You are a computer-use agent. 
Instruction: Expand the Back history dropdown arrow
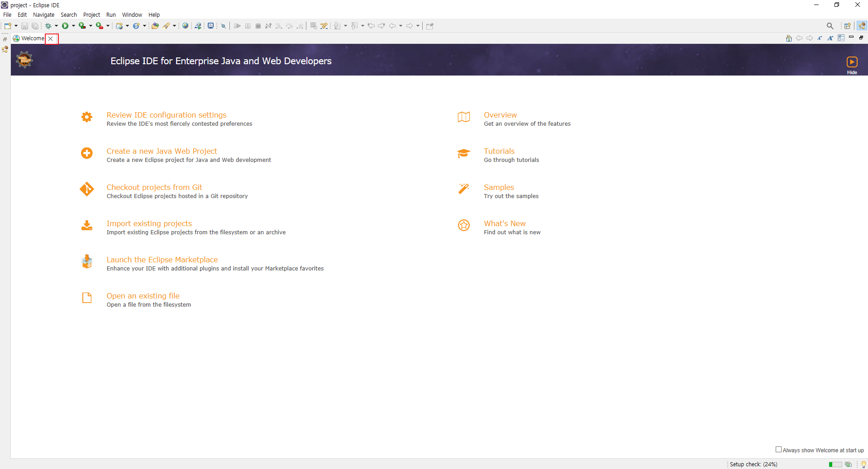401,26
